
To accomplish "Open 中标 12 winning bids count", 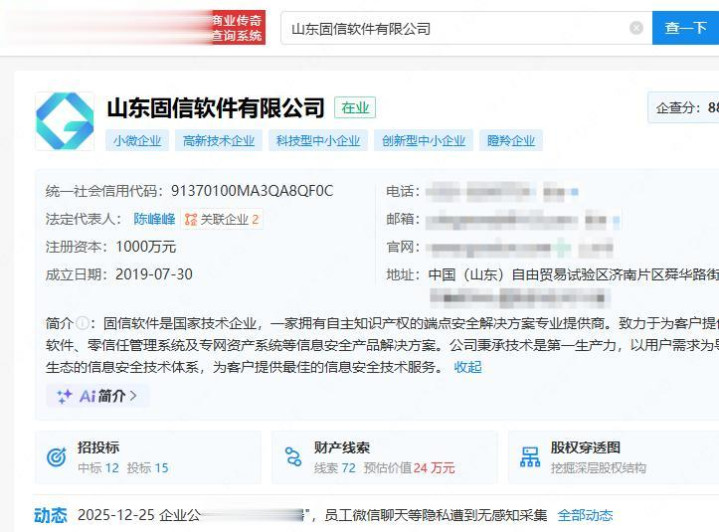I will [98, 468].
